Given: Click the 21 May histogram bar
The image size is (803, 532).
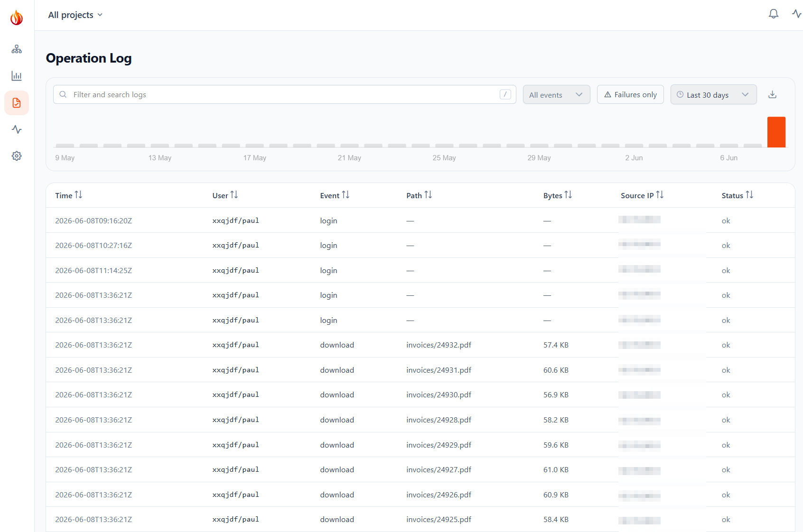Looking at the screenshot, I should tap(349, 146).
